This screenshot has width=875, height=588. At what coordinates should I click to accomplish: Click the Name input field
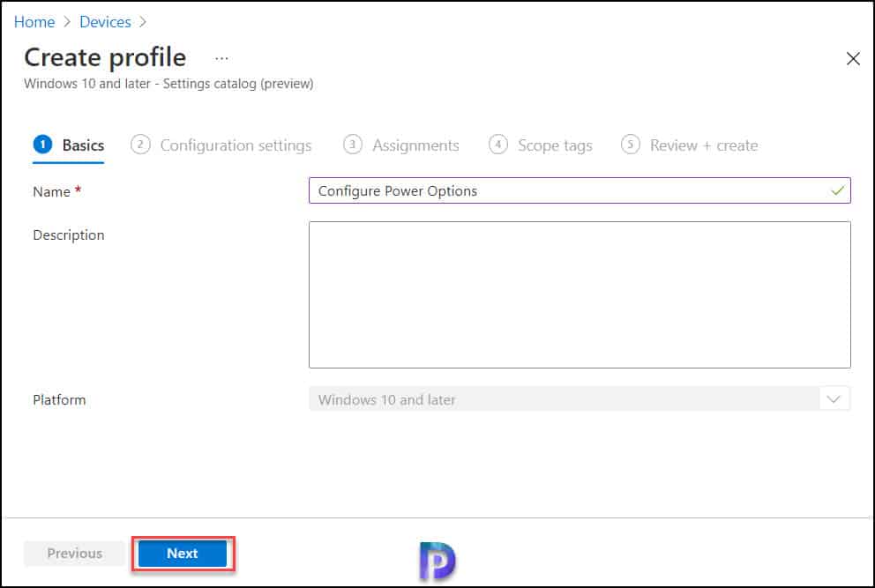coord(580,190)
